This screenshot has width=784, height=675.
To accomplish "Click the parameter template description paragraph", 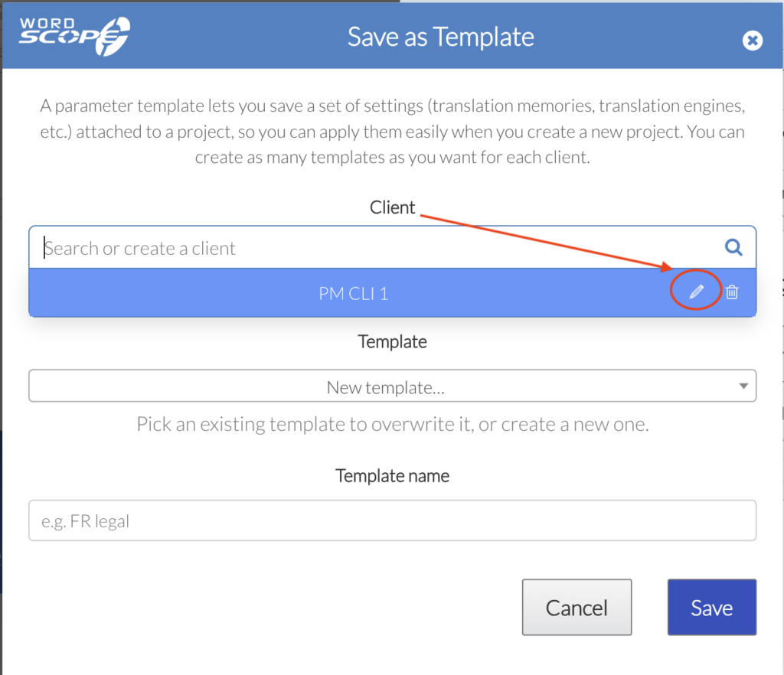I will pos(392,132).
